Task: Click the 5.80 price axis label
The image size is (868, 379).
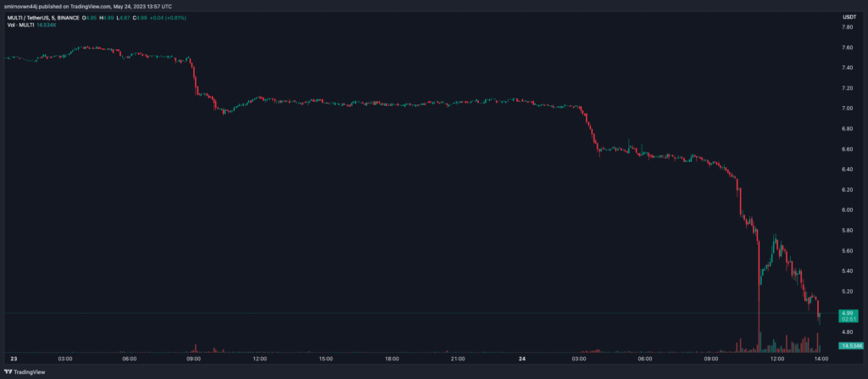Action: tap(847, 231)
